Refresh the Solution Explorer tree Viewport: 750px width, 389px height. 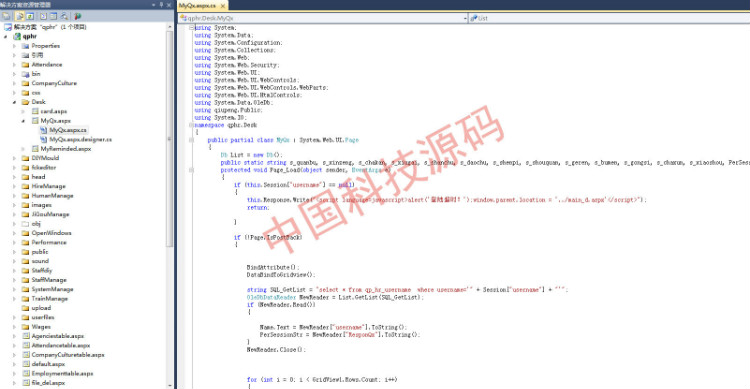pos(30,16)
